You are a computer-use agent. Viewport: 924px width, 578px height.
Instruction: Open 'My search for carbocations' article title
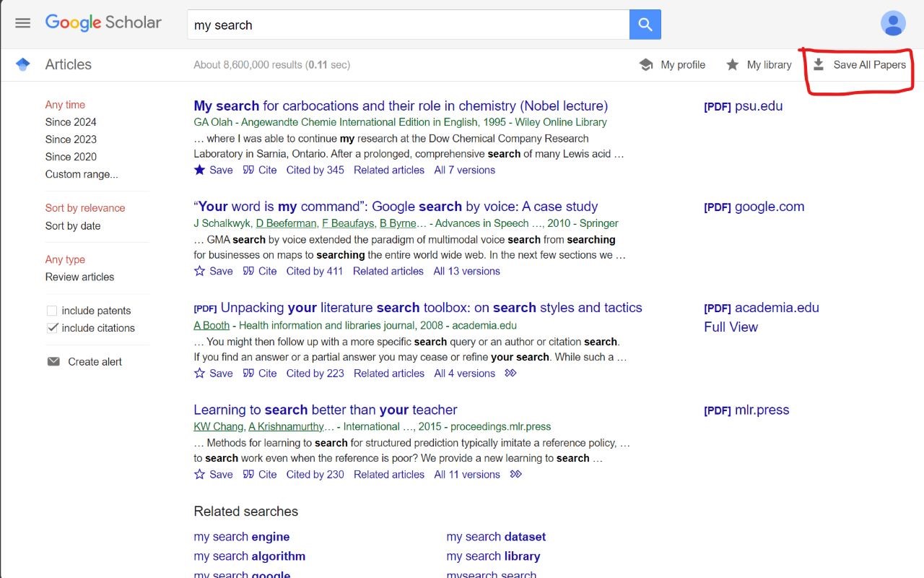(x=401, y=105)
